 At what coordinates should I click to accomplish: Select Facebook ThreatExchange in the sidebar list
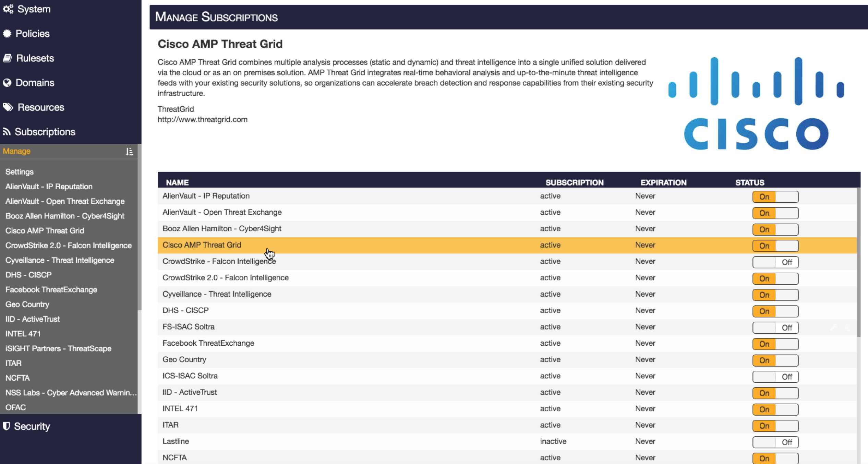coord(51,289)
